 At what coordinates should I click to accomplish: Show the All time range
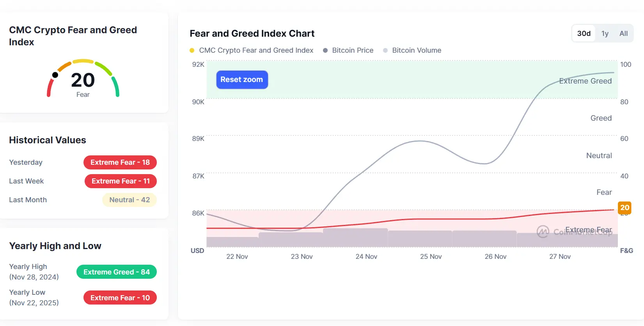(623, 34)
